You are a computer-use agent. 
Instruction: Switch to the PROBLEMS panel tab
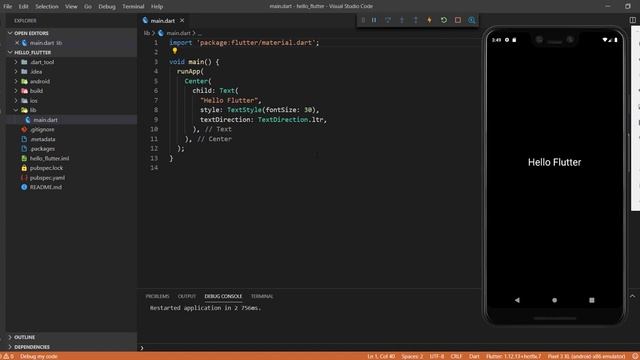[157, 296]
